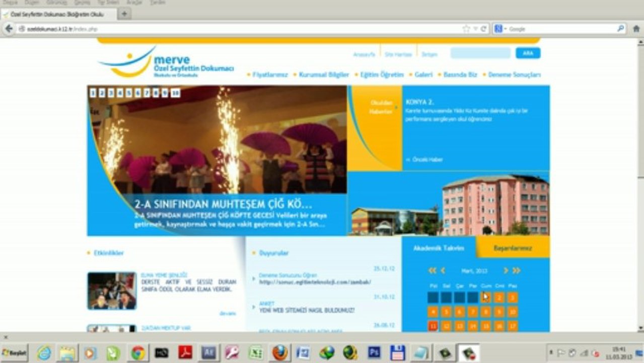The width and height of the screenshot is (644, 363).
Task: Show hidden tray icons arrow
Action: coord(551,352)
